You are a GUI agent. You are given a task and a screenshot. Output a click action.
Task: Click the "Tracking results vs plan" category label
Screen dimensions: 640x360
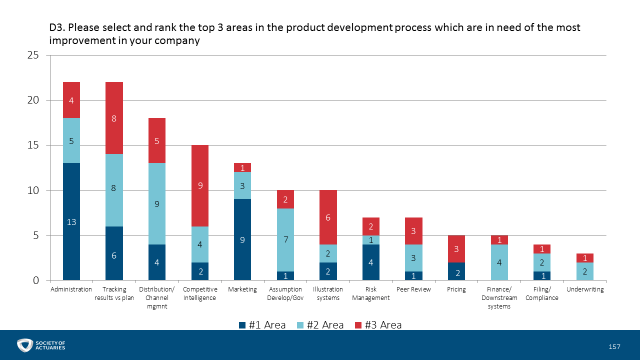pos(114,293)
